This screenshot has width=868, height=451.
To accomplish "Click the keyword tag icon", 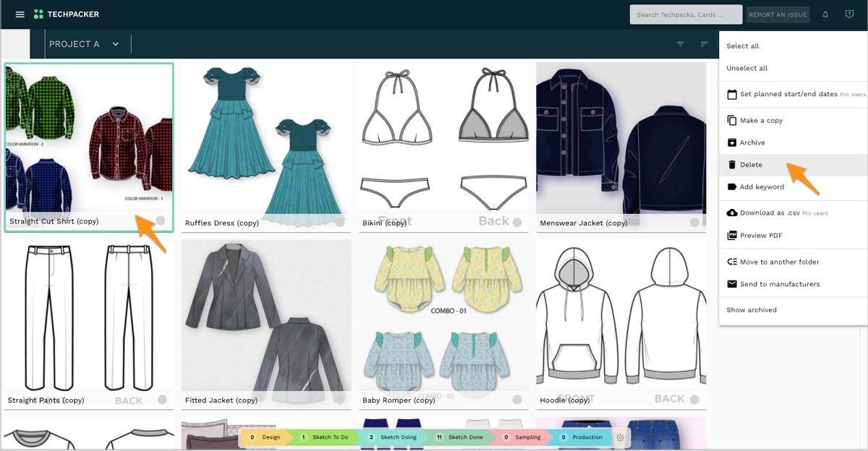I will coord(732,186).
